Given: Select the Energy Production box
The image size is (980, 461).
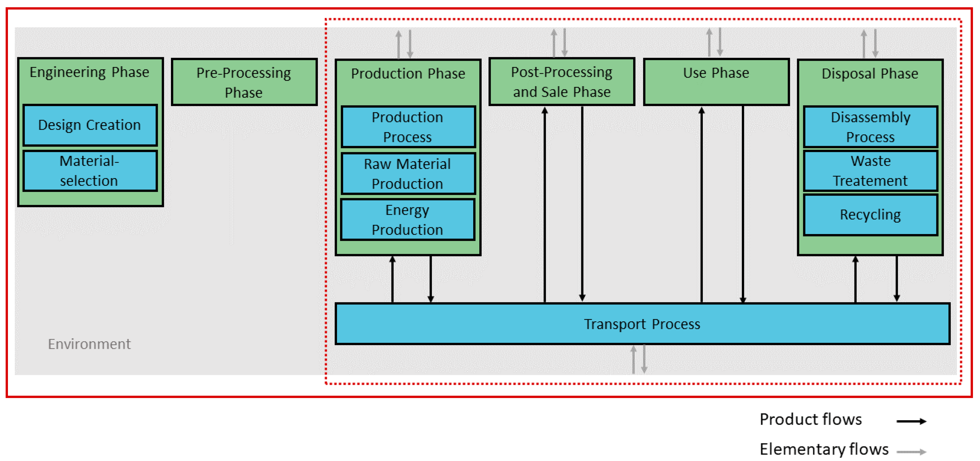Looking at the screenshot, I should click(x=408, y=220).
